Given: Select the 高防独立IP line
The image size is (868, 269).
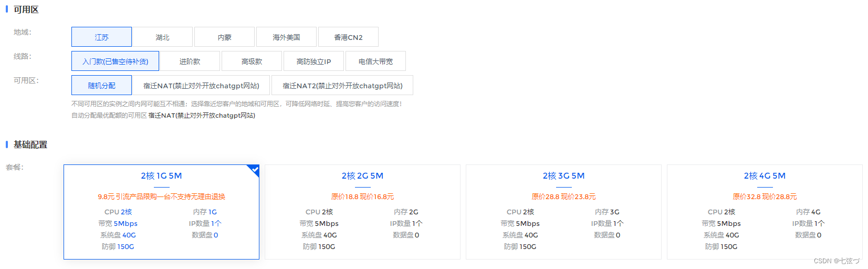Looking at the screenshot, I should tap(313, 61).
